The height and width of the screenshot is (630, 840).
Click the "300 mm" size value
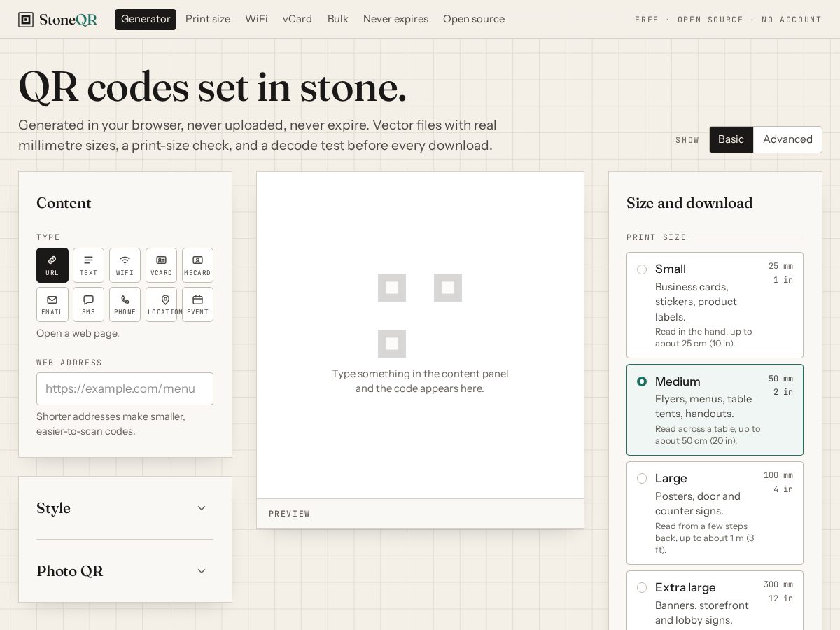(778, 584)
